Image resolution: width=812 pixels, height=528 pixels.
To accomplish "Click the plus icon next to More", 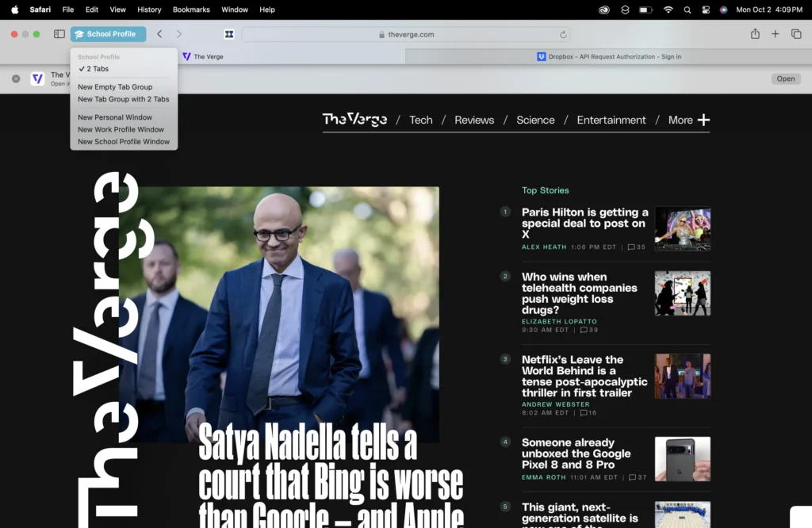I will pos(703,120).
